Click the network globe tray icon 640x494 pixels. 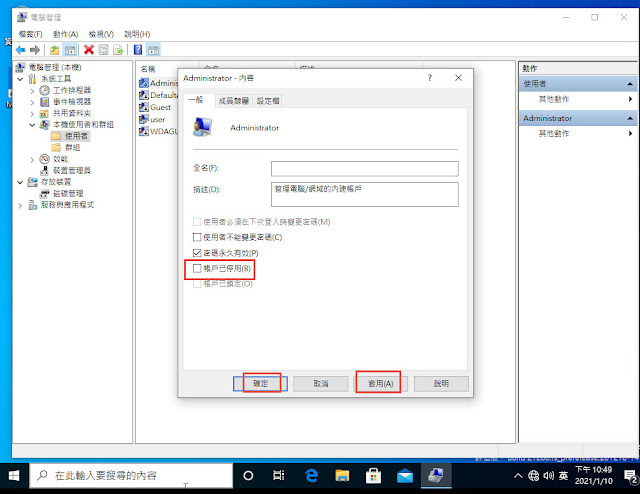[533, 476]
